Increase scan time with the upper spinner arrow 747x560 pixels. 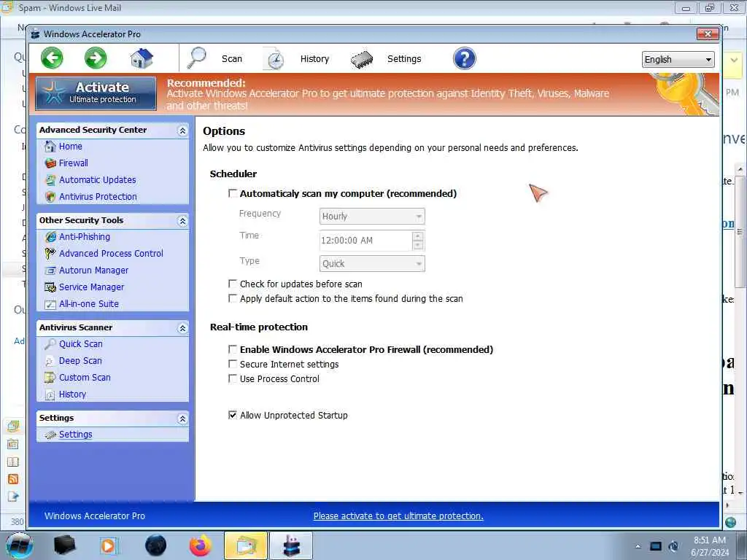[418, 236]
